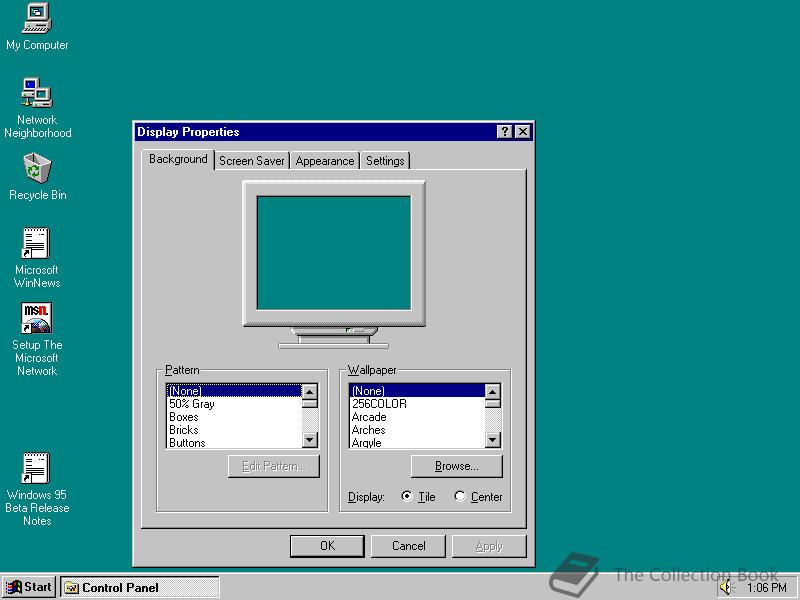Switch to the Screen Saver tab
Image resolution: width=800 pixels, height=600 pixels.
252,161
